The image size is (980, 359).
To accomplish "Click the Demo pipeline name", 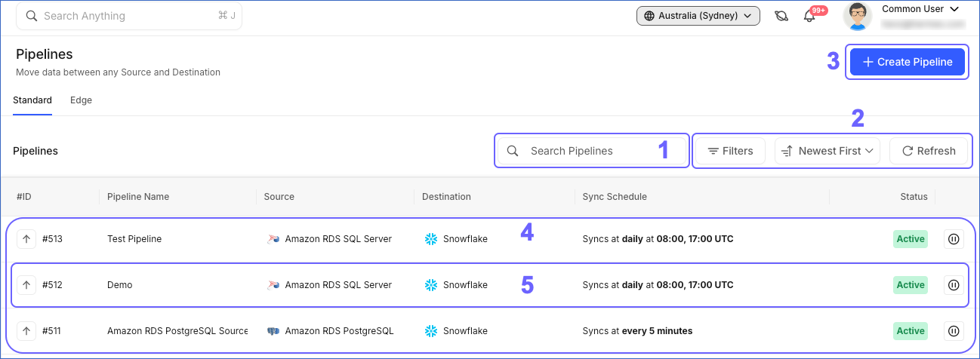I will point(119,285).
